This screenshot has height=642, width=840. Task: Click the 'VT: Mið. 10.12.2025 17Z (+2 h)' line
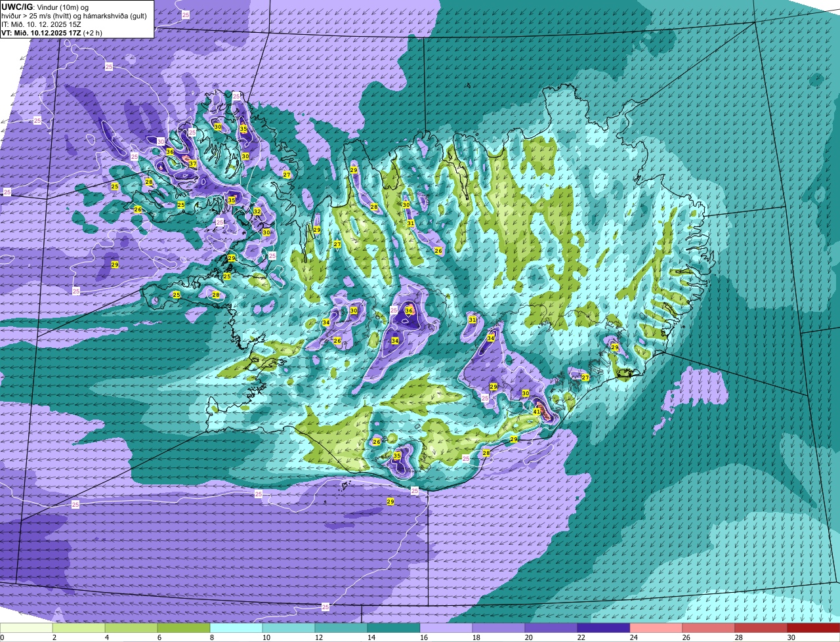click(52, 32)
